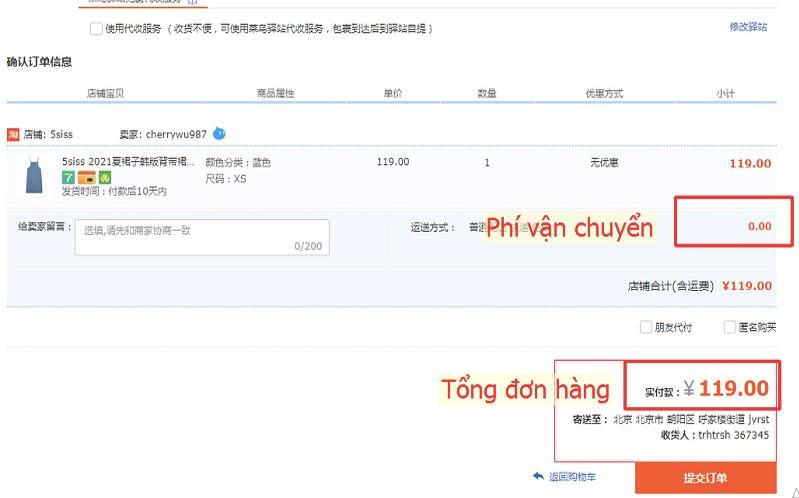Click the 寄送至 Beijing delivery address text

pyautogui.click(x=671, y=420)
